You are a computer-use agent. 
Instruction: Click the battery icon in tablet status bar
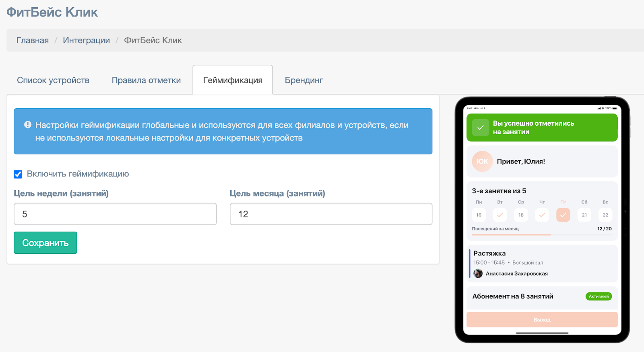coord(615,108)
